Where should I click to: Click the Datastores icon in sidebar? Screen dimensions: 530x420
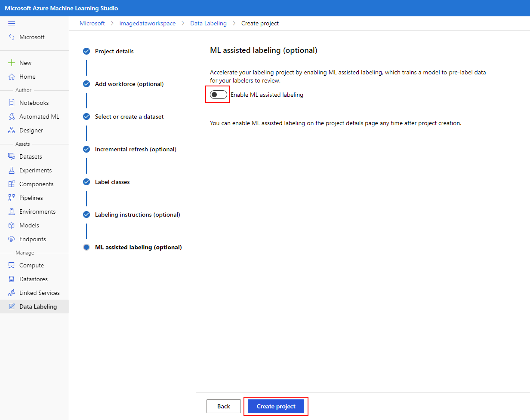tap(12, 279)
